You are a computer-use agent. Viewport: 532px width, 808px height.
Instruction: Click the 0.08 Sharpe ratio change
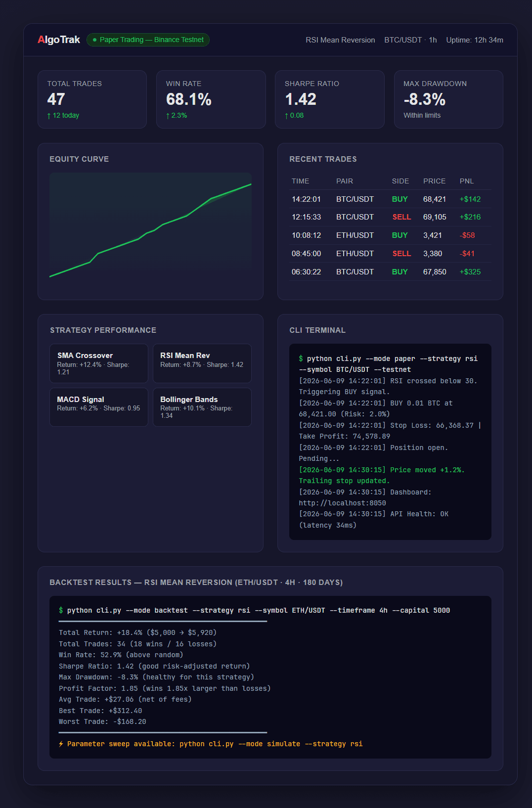coord(294,115)
